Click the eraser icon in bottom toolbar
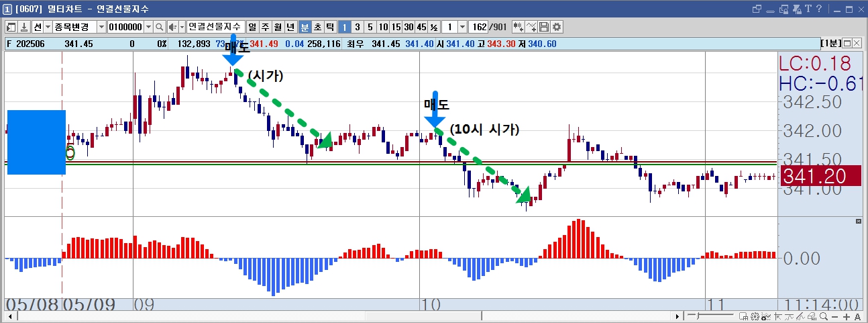Image resolution: width=868 pixels, height=323 pixels. 812,316
